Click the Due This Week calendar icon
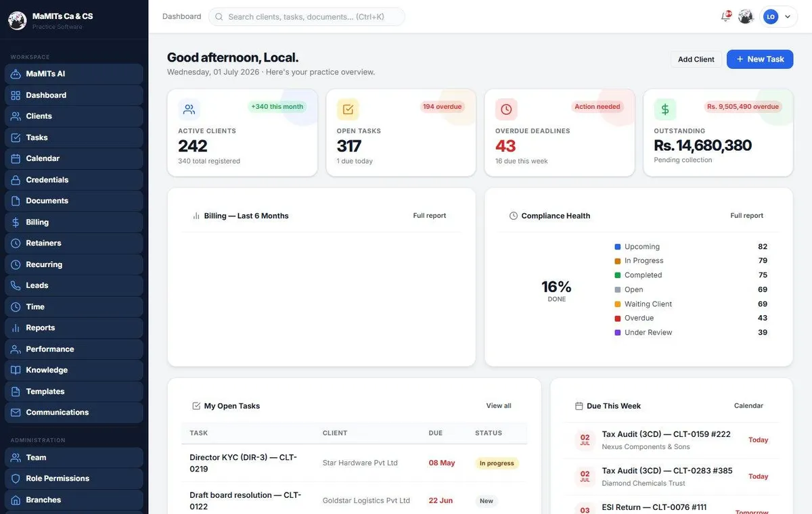Screen dimensions: 812x514 (x=579, y=406)
